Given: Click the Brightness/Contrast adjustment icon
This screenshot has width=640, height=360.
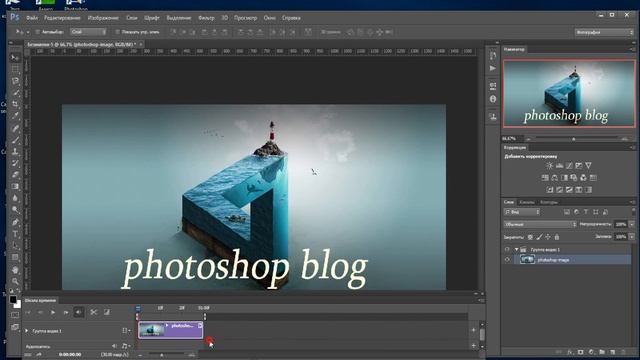Looking at the screenshot, I should tap(549, 166).
